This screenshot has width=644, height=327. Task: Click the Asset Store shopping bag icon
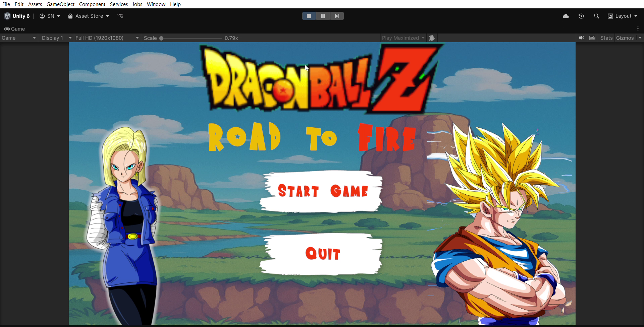(70, 16)
